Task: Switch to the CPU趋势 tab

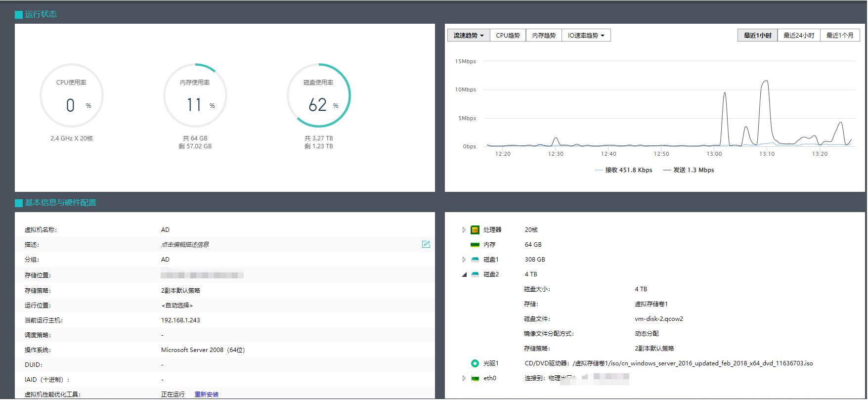Action: tap(508, 36)
